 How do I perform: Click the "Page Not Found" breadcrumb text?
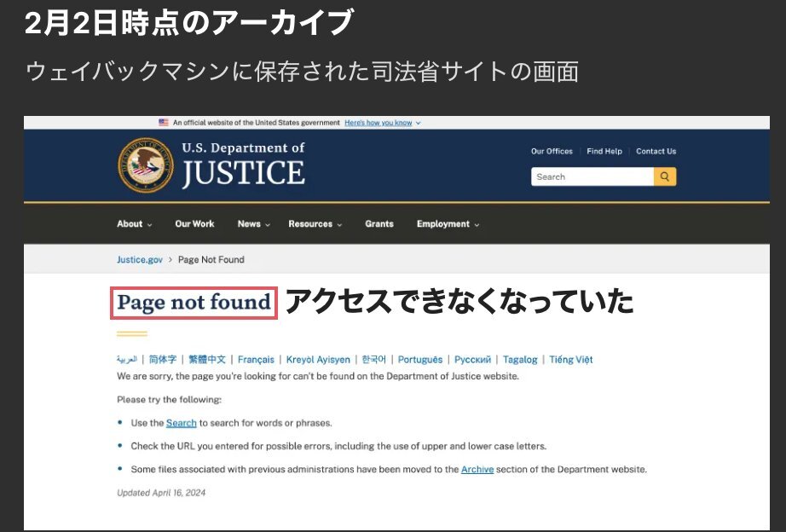coord(211,260)
